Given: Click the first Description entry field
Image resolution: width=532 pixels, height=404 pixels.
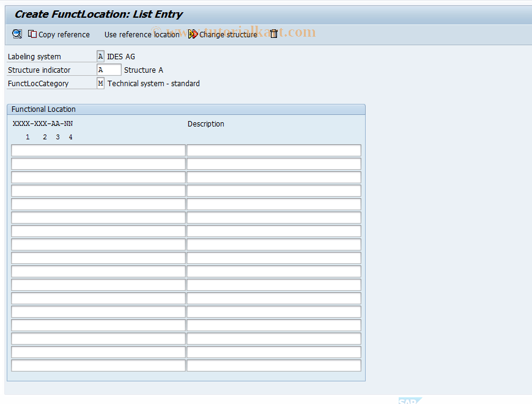Looking at the screenshot, I should click(273, 150).
